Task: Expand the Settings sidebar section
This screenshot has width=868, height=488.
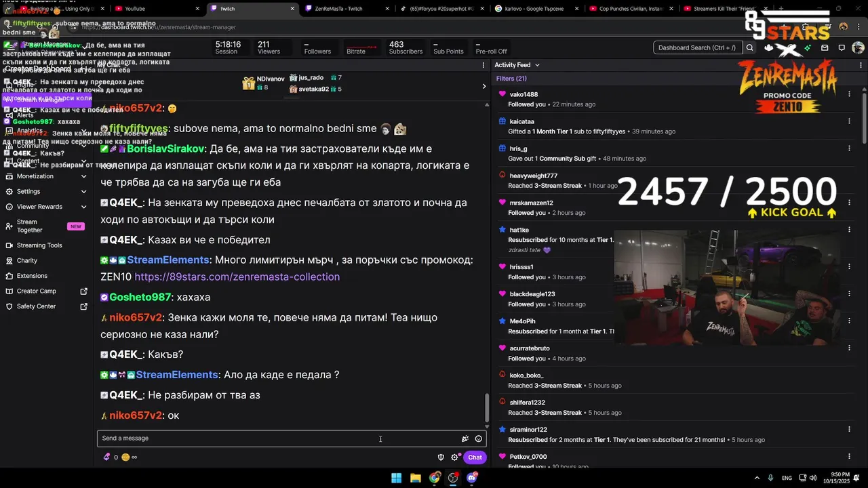Action: click(x=83, y=192)
